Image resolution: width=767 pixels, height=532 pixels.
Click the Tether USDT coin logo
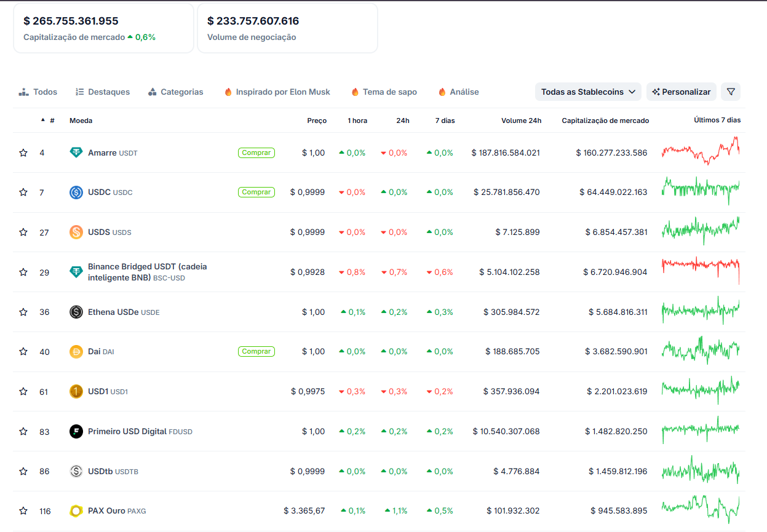(x=76, y=153)
